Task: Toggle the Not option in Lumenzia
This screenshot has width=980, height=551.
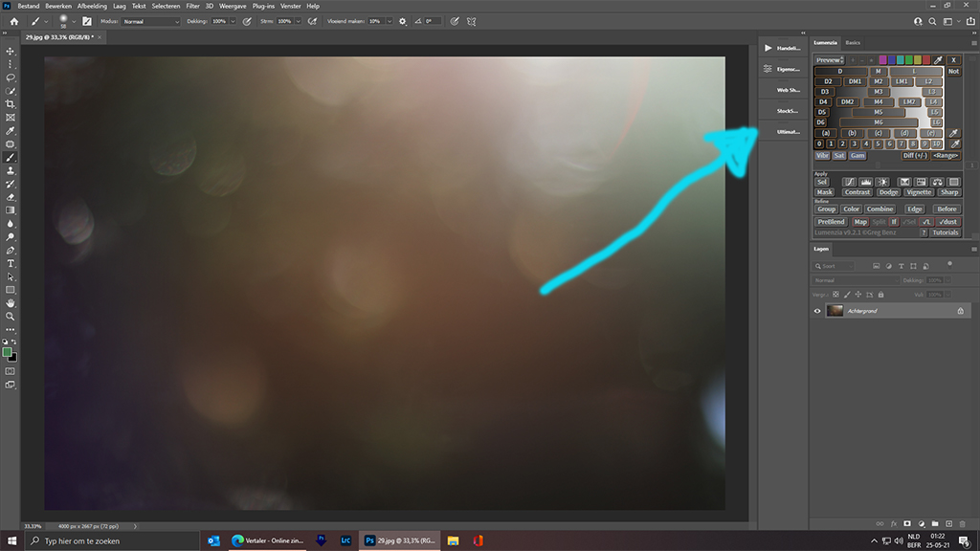Action: [953, 72]
